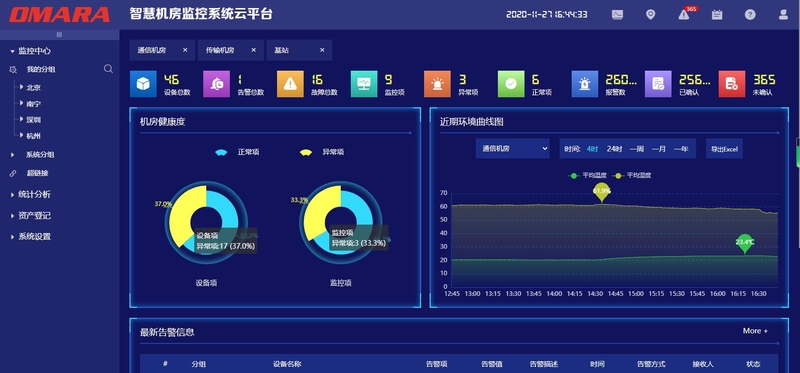Expand the 南宁 tree node
Viewport: 800px width, 373px height.
(x=22, y=104)
